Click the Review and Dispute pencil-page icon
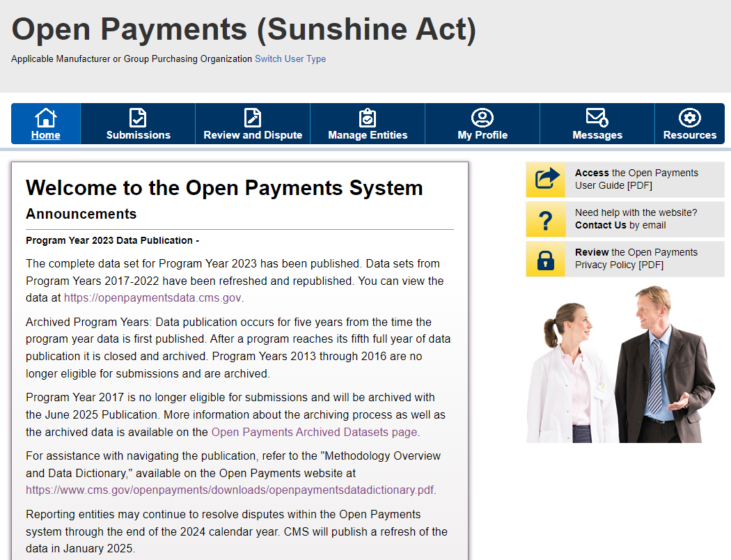Image resolution: width=731 pixels, height=560 pixels. coord(253,118)
